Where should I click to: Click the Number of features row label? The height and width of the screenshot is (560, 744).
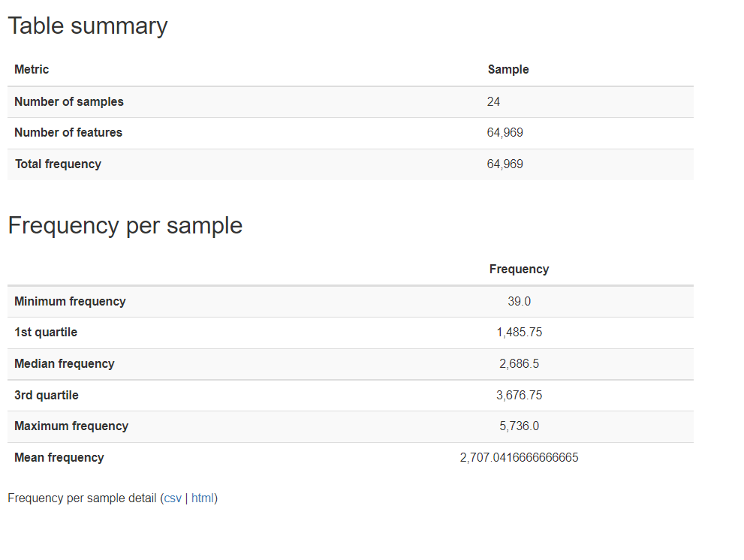pos(68,133)
